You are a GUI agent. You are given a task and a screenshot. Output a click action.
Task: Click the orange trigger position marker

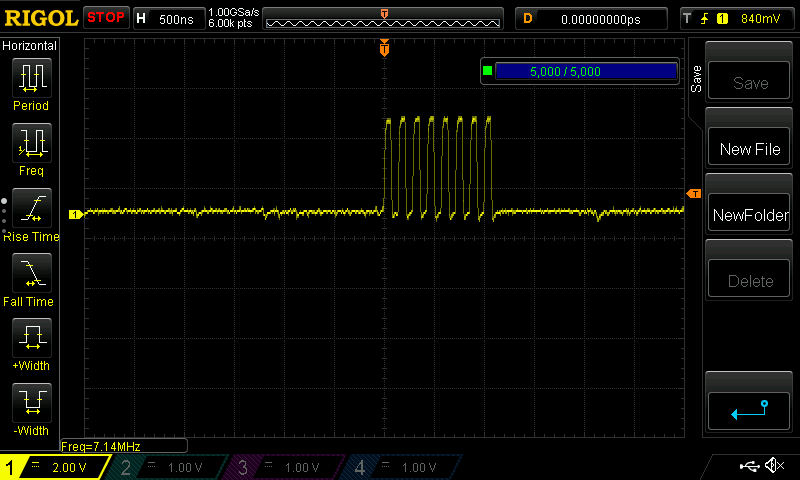pyautogui.click(x=384, y=48)
